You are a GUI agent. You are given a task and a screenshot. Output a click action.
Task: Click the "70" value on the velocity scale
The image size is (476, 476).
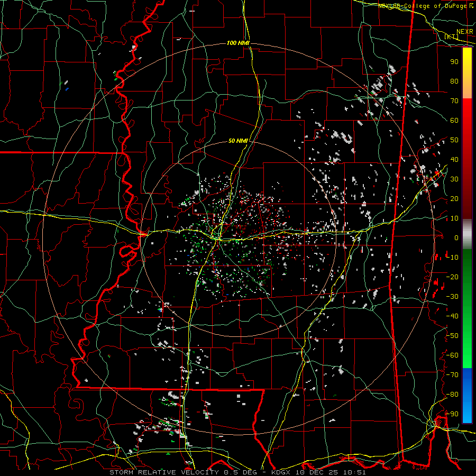(454, 101)
